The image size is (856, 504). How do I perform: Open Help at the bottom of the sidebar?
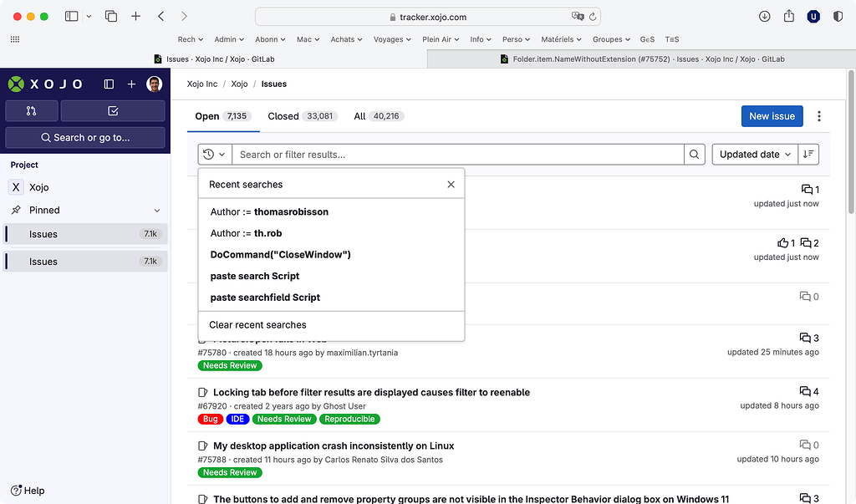28,491
